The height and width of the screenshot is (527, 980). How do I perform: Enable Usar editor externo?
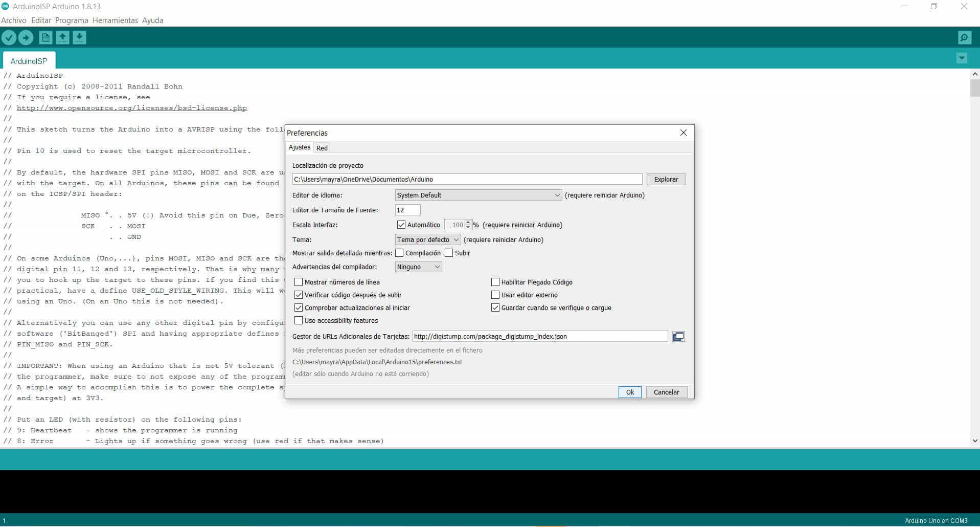495,295
